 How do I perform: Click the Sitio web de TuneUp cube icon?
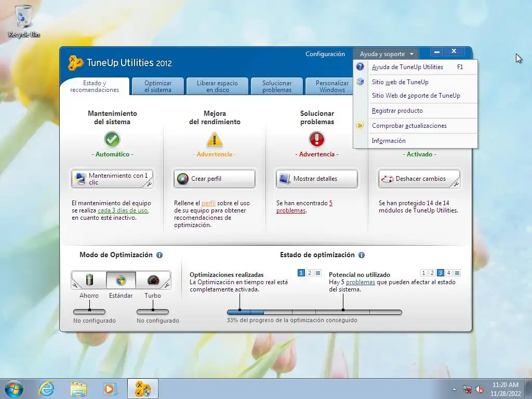click(360, 82)
